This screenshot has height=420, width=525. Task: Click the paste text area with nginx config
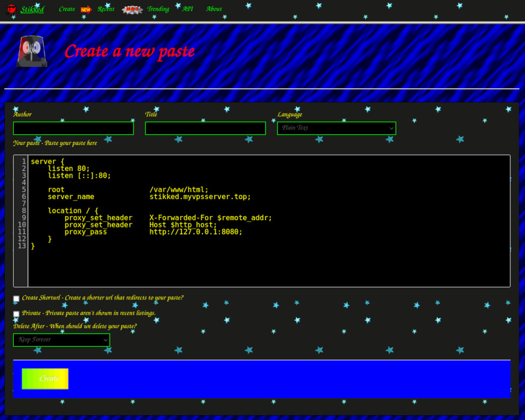point(264,222)
